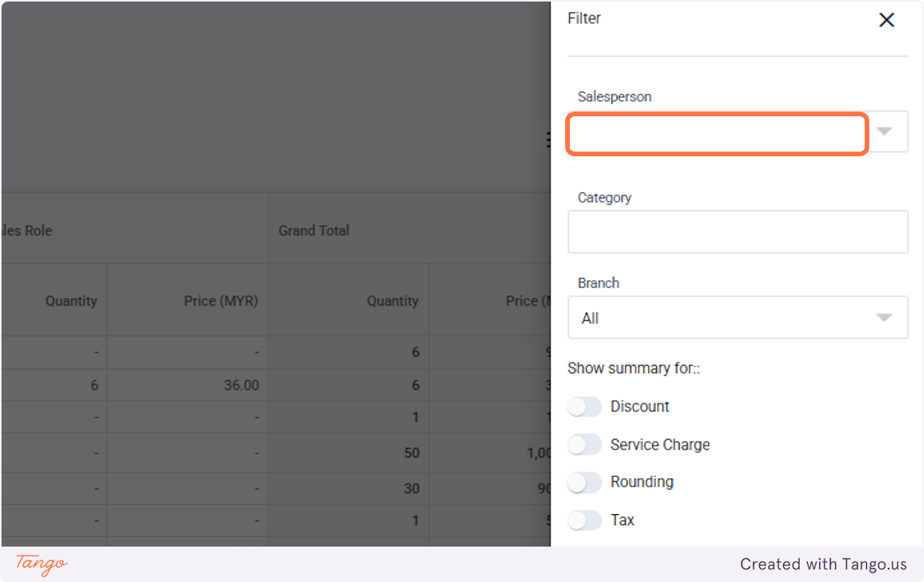The image size is (924, 582).
Task: Select the quantity cell showing 50
Action: tap(348, 453)
